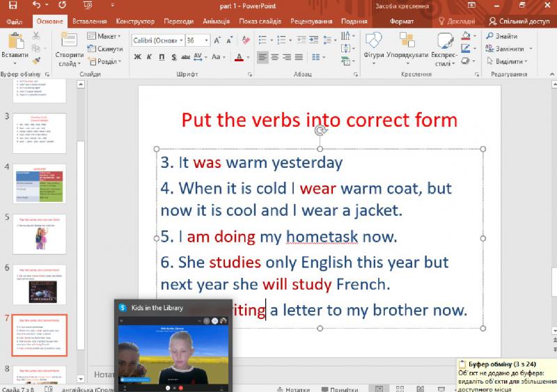Open Шрифт dialog launcher
This screenshot has height=392, width=557.
[250, 75]
